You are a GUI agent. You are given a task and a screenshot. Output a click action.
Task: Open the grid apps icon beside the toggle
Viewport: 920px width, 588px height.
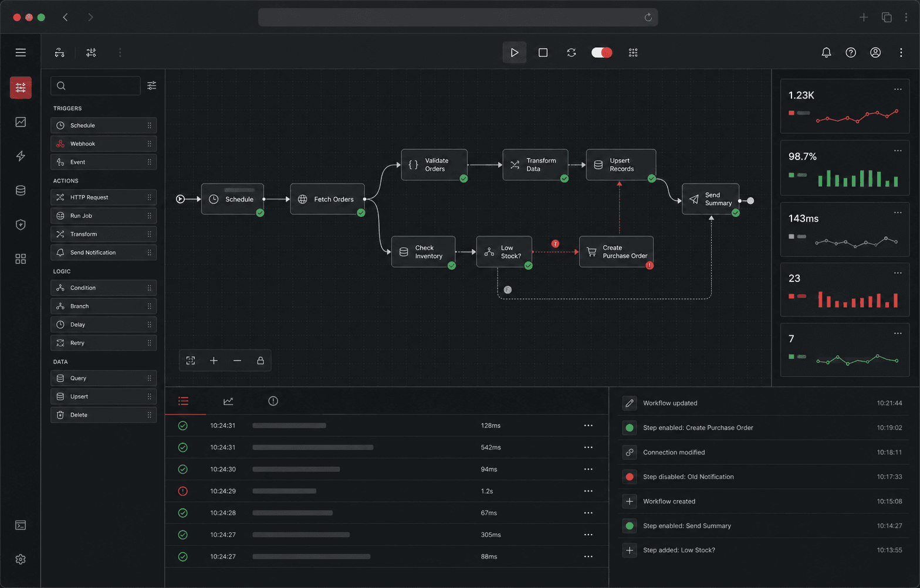coord(633,53)
